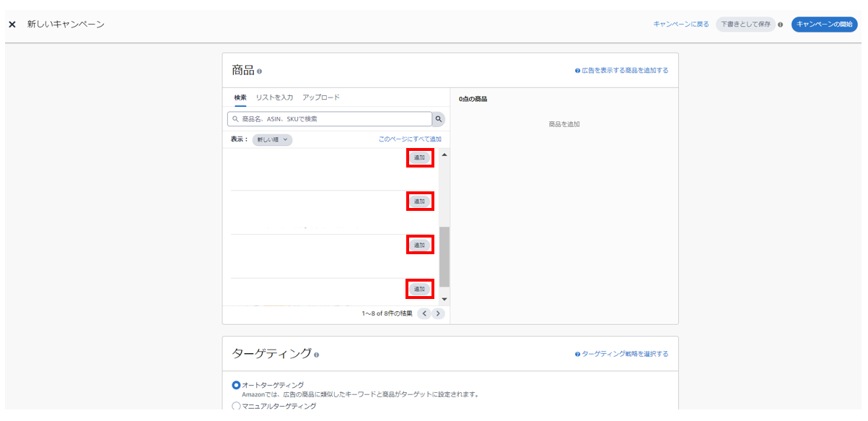Click the 0点の商品 label
868x421 pixels.
473,99
